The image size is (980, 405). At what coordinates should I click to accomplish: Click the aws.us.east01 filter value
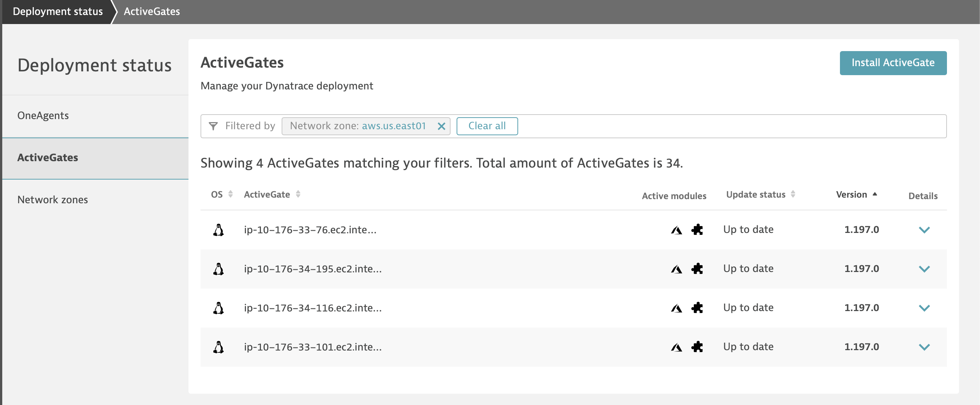tap(394, 126)
